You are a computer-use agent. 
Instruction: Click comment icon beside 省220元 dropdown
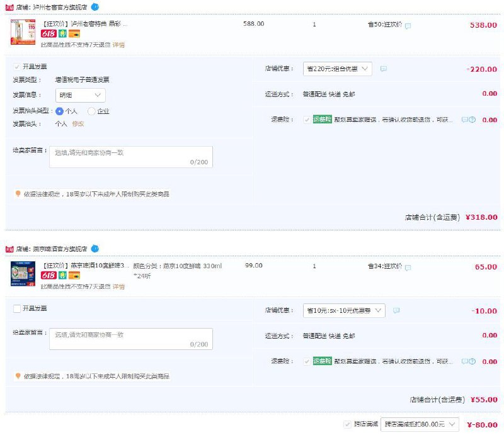click(x=384, y=69)
